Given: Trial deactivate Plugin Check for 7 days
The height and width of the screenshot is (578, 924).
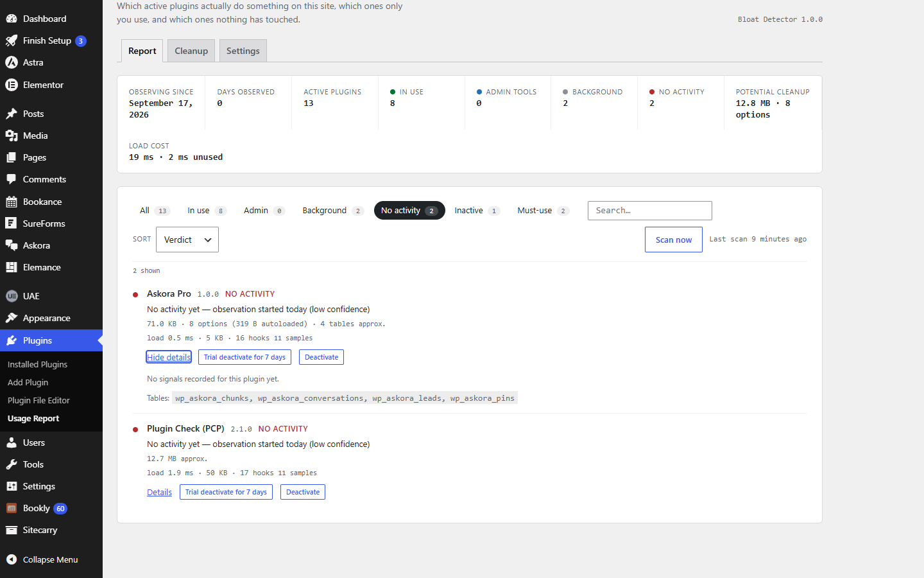Looking at the screenshot, I should tap(226, 492).
